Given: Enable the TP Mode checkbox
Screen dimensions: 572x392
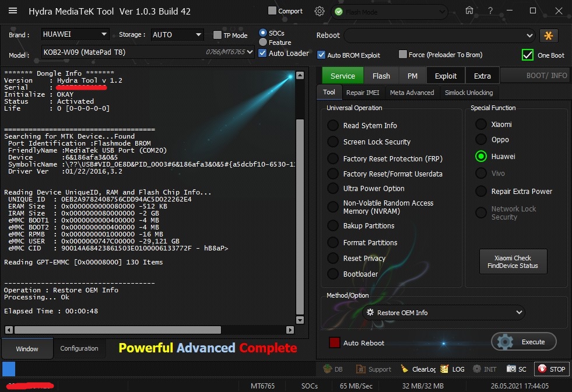Looking at the screenshot, I should pyautogui.click(x=217, y=35).
